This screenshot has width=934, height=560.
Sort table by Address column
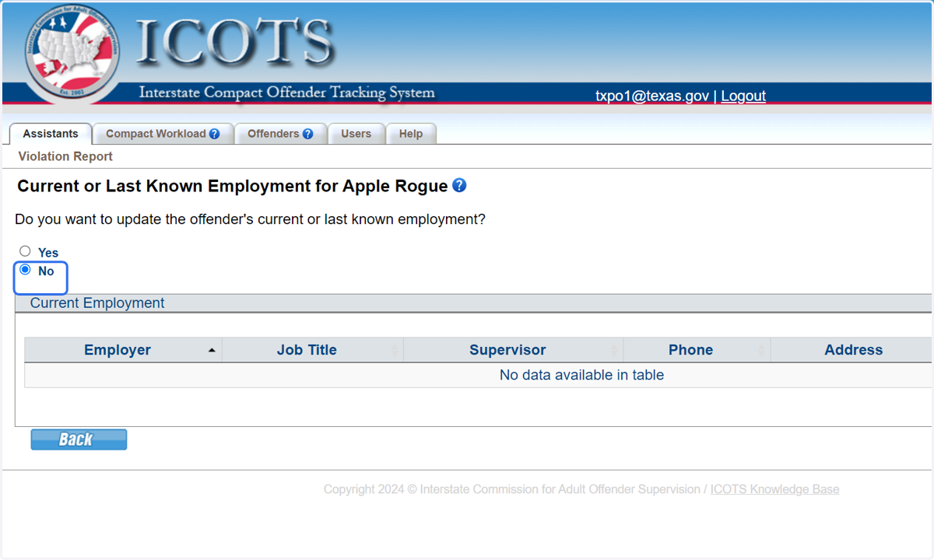(x=851, y=350)
